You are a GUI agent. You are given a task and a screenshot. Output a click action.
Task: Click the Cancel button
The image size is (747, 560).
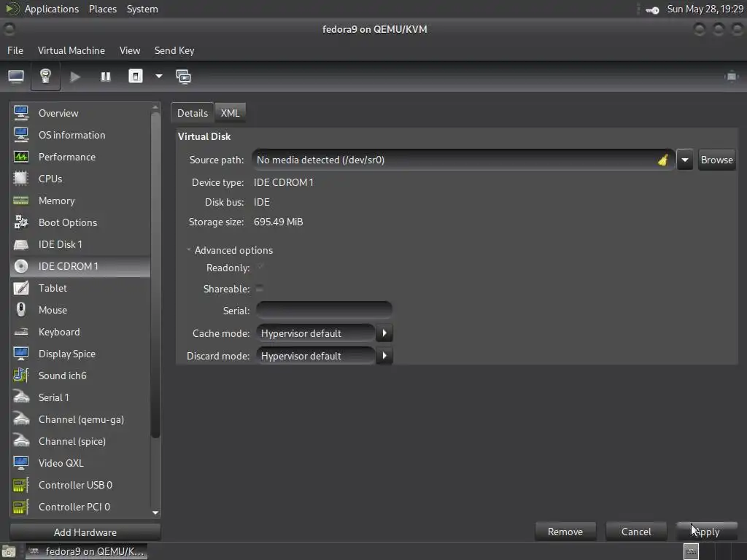coord(636,532)
